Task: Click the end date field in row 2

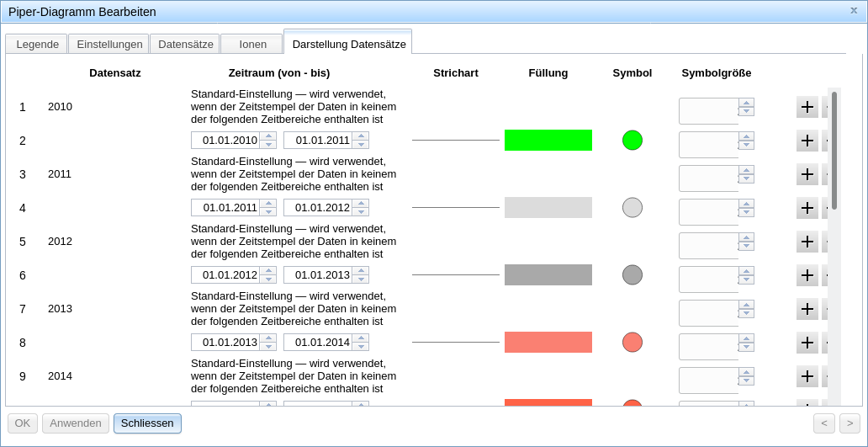Action: 318,140
